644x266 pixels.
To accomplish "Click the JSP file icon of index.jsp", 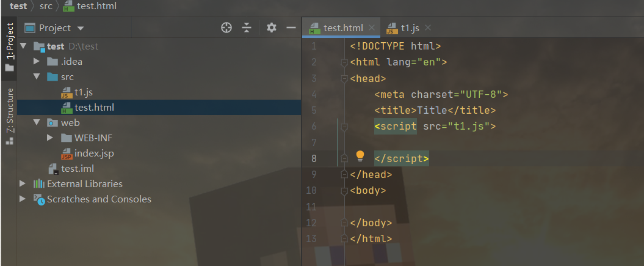I will pyautogui.click(x=67, y=153).
